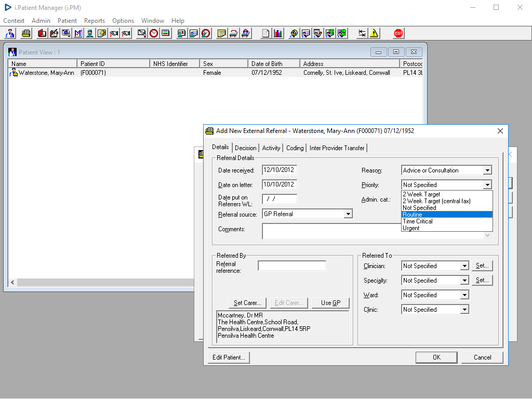Open the Admin menu
Viewport: 532px width, 399px height.
(x=41, y=21)
